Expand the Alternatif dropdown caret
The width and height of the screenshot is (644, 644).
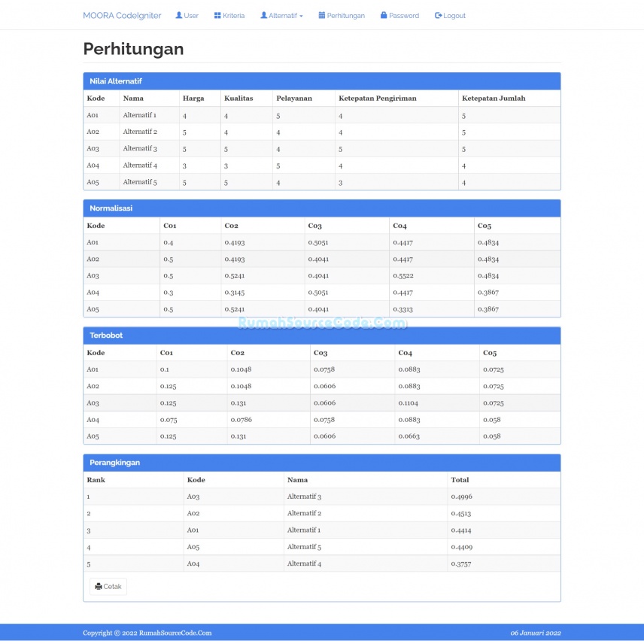[x=301, y=15]
